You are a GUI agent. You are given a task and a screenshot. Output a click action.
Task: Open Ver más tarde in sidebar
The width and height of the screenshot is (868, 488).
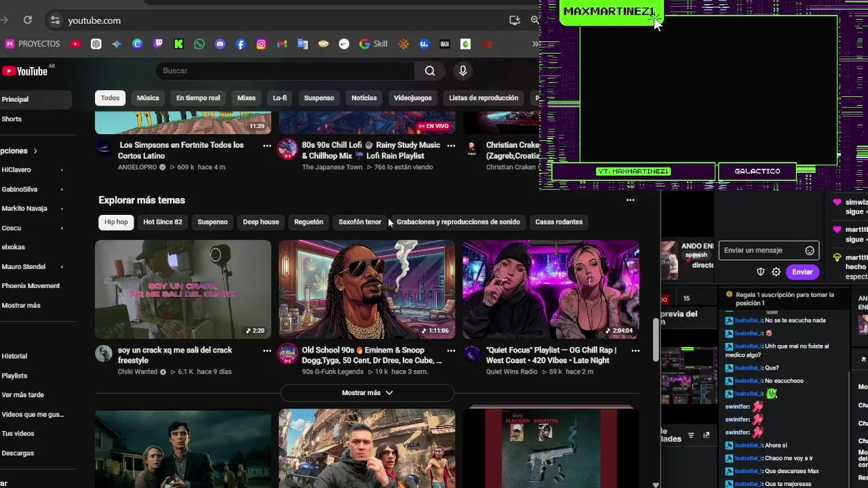pos(22,395)
